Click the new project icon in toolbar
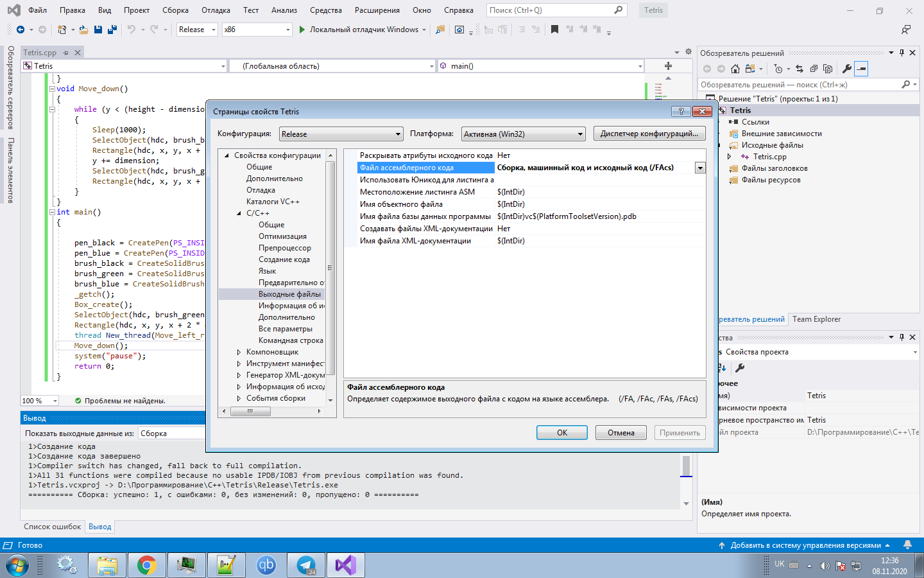This screenshot has width=924, height=578. click(x=62, y=30)
